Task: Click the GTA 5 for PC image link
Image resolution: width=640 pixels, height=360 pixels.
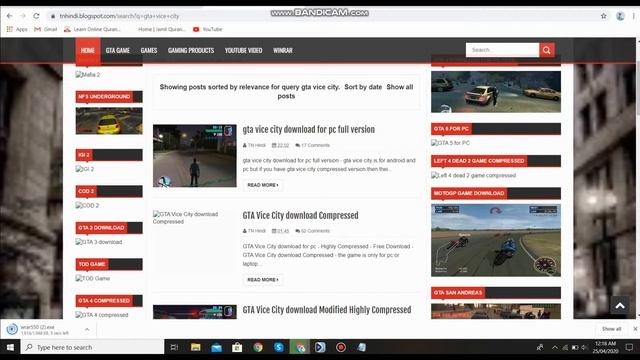Action: (451, 143)
